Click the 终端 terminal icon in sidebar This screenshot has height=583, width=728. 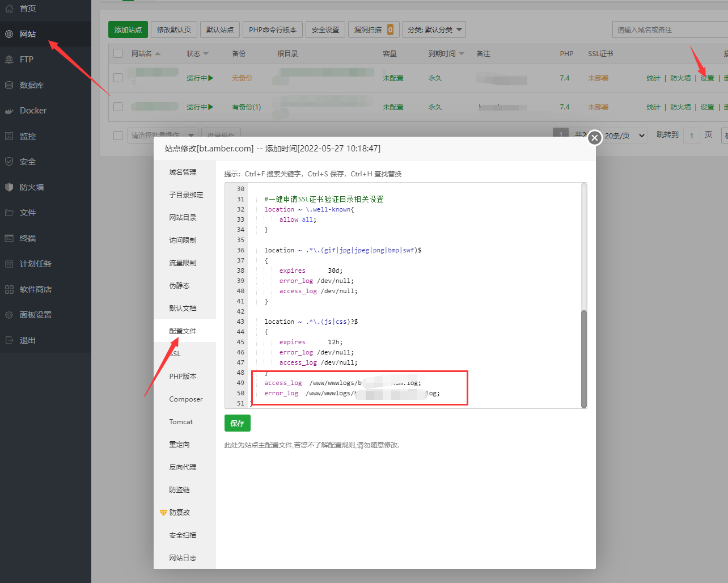(9, 238)
